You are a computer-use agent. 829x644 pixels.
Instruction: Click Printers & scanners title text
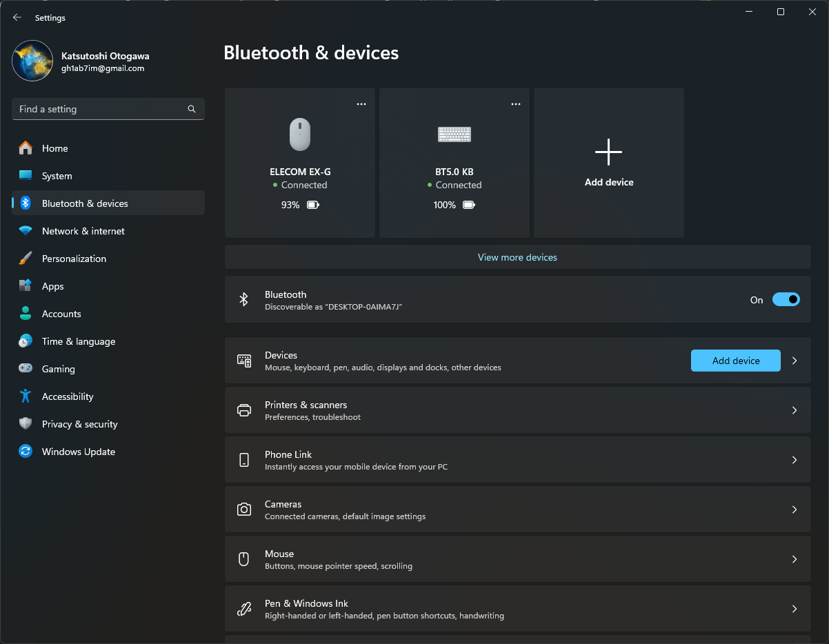tap(306, 405)
